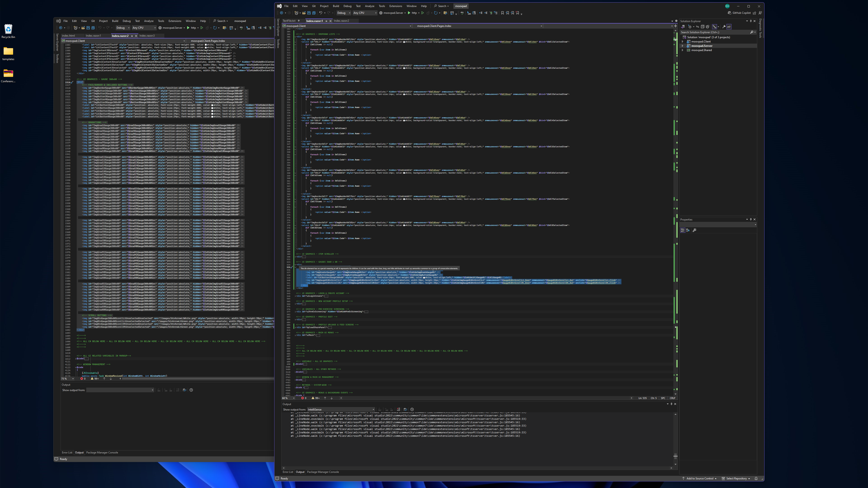Open the Show output from IntelliSense dropdown
Screen dimensions: 868x488
(341, 410)
